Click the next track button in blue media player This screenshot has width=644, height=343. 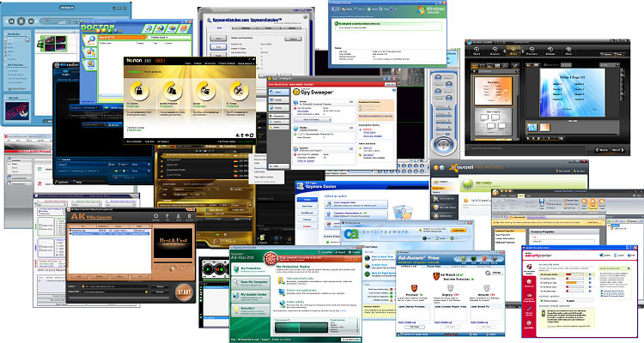(30, 21)
